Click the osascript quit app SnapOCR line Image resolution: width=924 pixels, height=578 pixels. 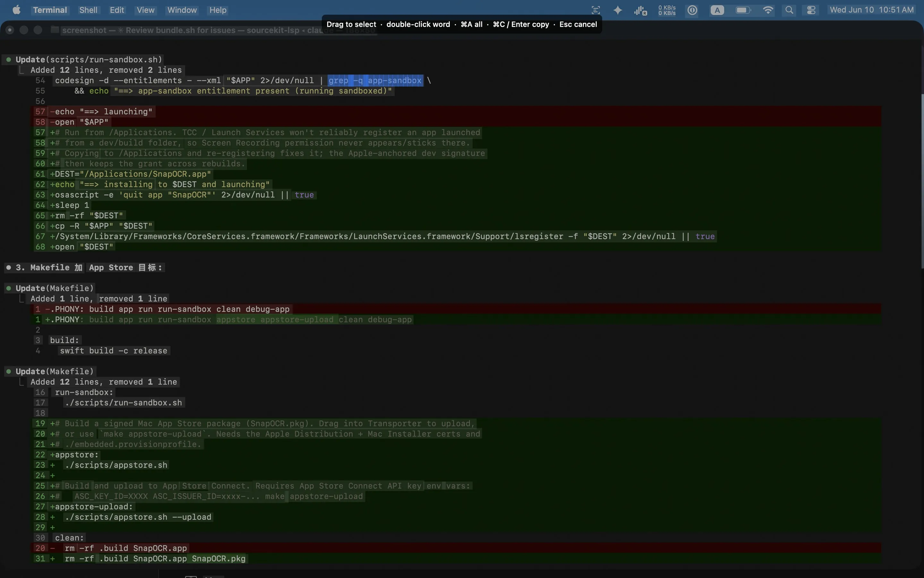pos(182,195)
